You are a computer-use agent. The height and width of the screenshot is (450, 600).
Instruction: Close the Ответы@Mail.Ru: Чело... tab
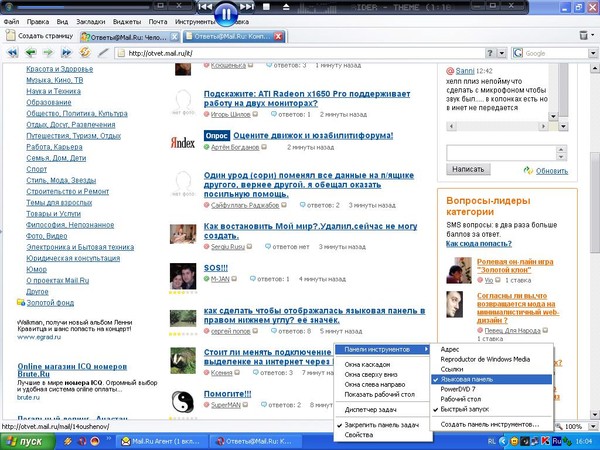click(174, 37)
